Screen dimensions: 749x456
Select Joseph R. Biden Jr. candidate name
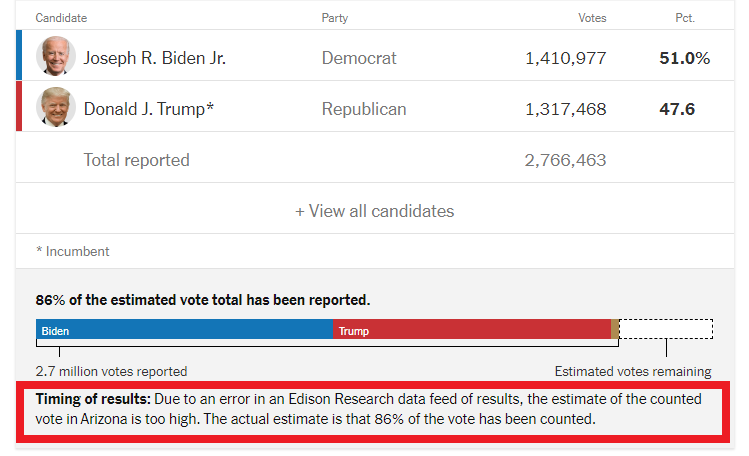point(154,58)
